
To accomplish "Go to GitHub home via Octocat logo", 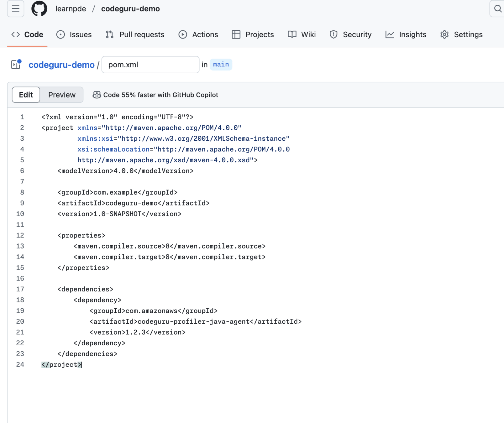I will click(39, 9).
